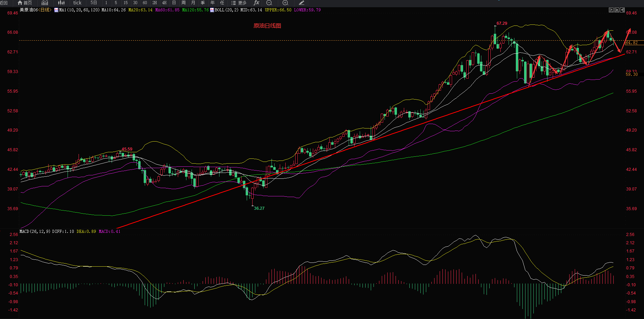The image size is (644, 319).
Task: Toggle the rightmost panel collapse icon at top-right
Action: [x=622, y=10]
